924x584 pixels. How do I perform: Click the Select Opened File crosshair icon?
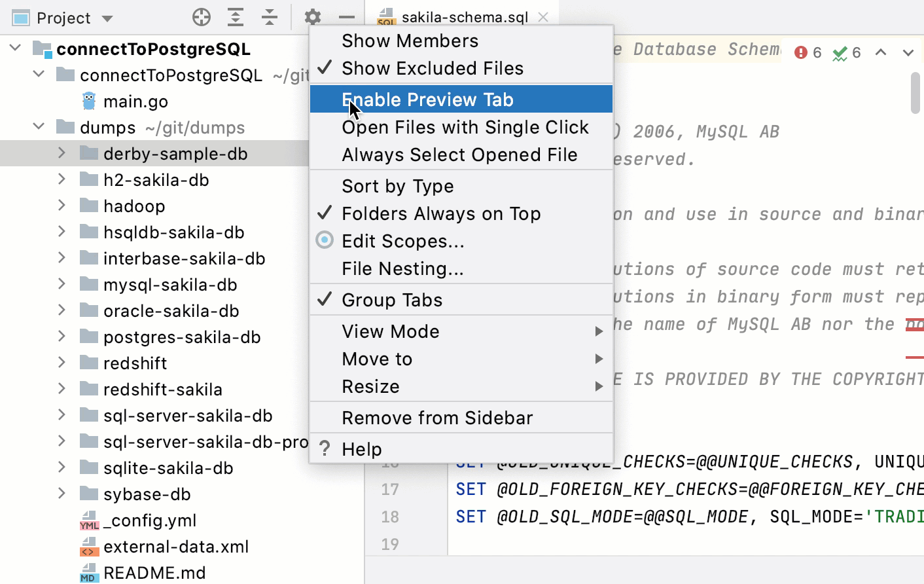click(202, 18)
